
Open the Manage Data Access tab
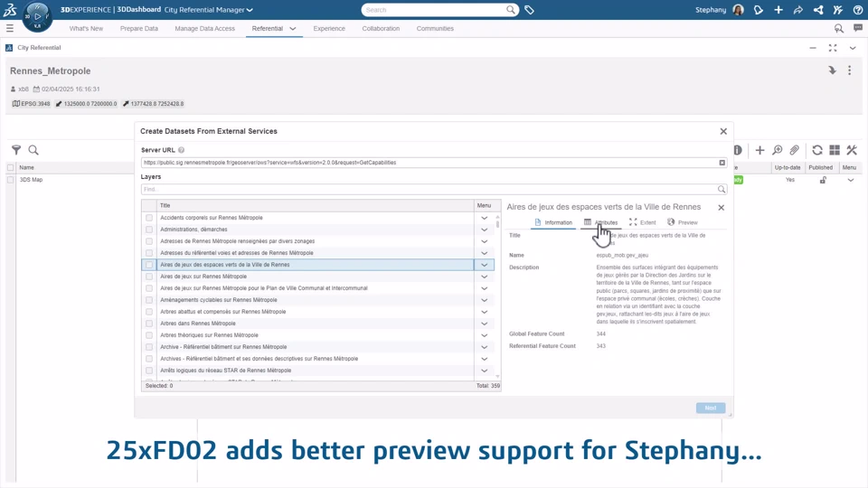point(205,29)
